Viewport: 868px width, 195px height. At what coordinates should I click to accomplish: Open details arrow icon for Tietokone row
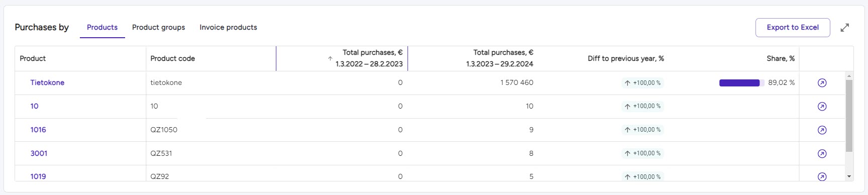[822, 83]
